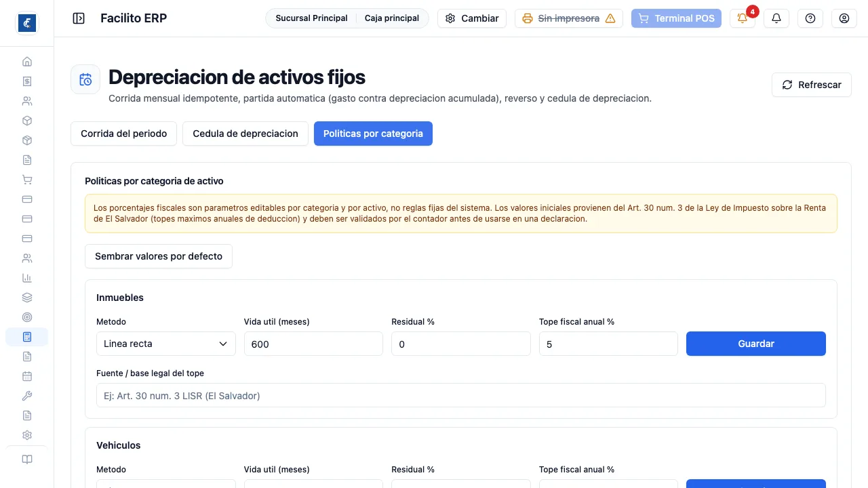The width and height of the screenshot is (868, 488).
Task: Switch to the Corrida del periodo tab
Action: (124, 134)
